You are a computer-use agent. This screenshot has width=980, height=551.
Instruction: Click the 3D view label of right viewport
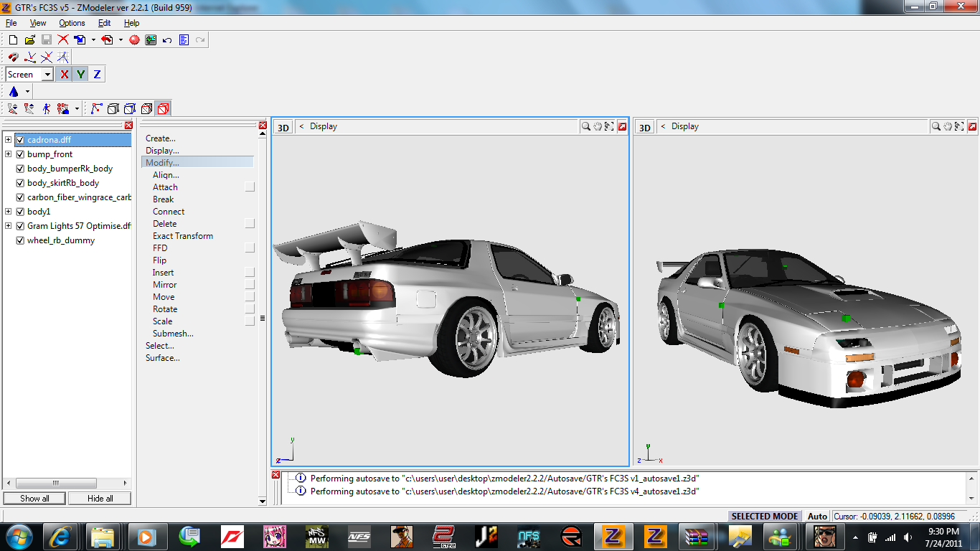[645, 127]
